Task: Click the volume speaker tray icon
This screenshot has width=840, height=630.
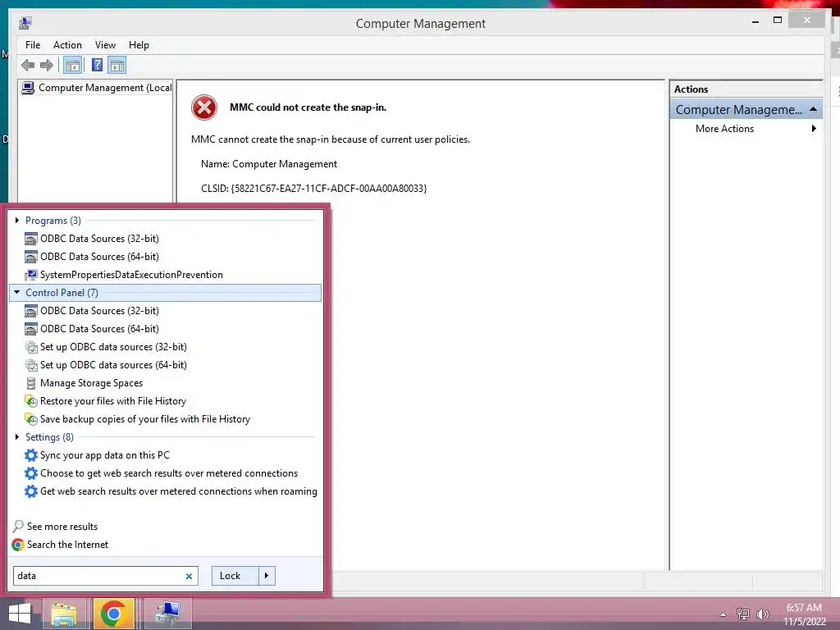Action: point(763,614)
